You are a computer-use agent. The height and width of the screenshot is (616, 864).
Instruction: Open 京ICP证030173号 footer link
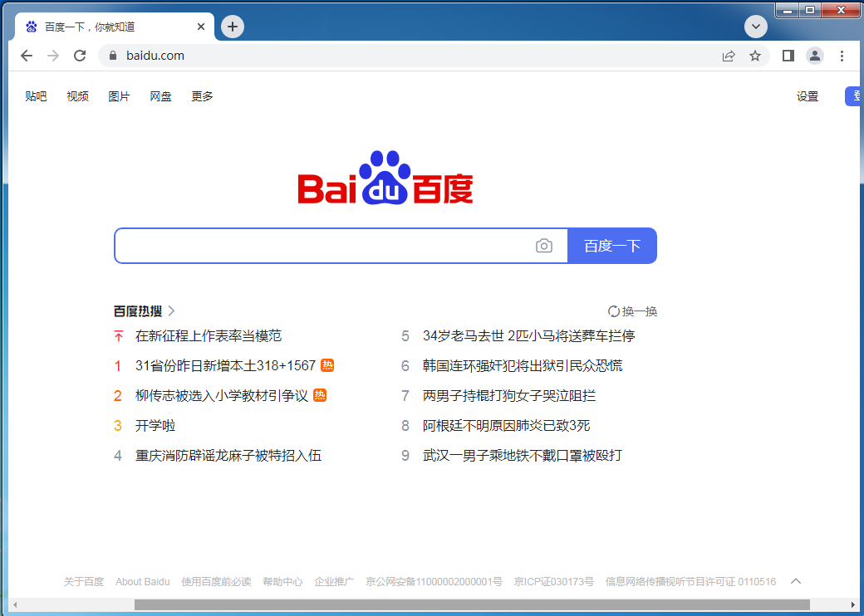pyautogui.click(x=554, y=581)
